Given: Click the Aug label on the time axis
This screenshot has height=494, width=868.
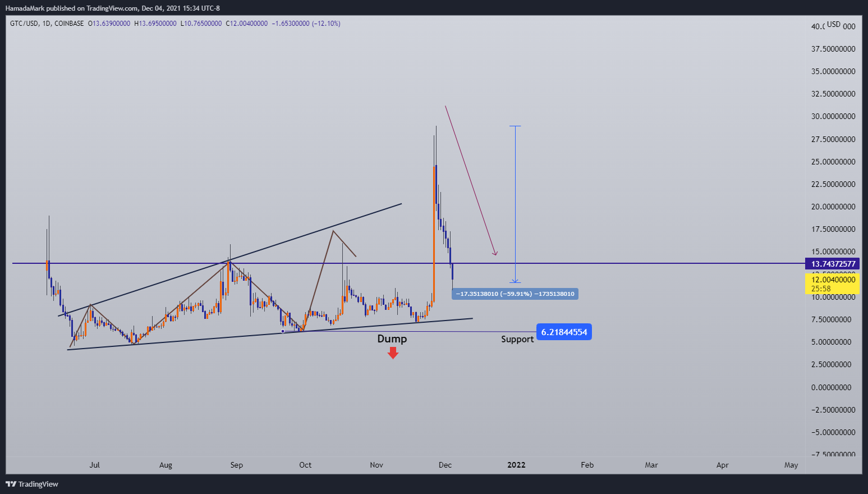Looking at the screenshot, I should [x=166, y=465].
